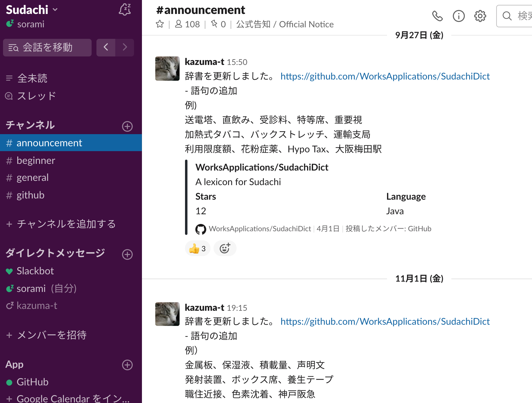532x403 pixels.
Task: Go forward in history with right chevron
Action: coord(125,47)
